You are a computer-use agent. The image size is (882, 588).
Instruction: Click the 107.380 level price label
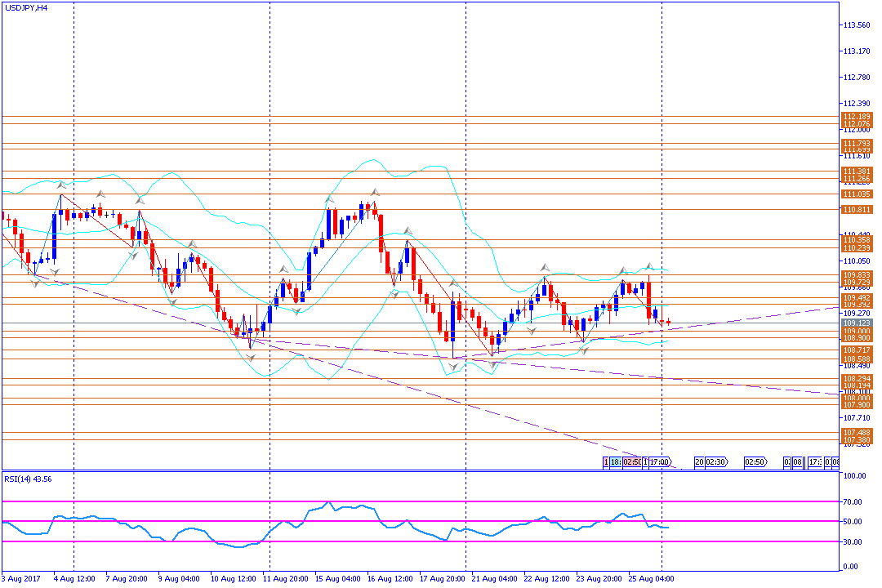[x=857, y=440]
